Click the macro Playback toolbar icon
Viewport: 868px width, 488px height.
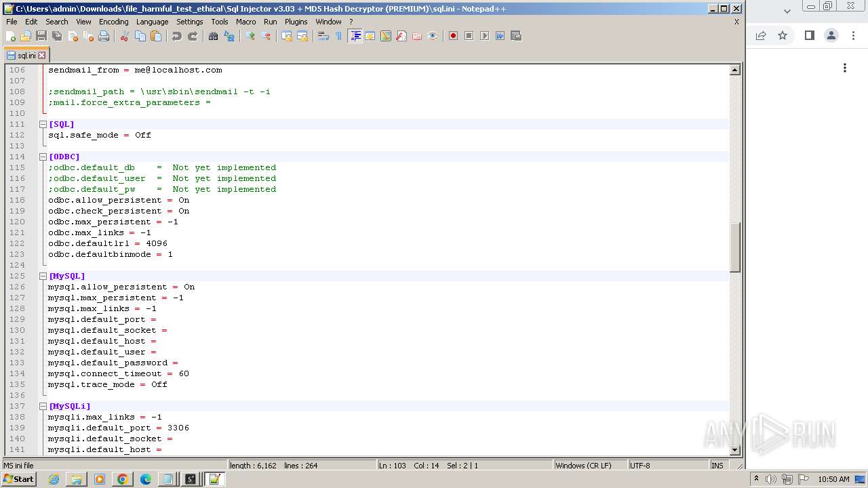[x=485, y=36]
